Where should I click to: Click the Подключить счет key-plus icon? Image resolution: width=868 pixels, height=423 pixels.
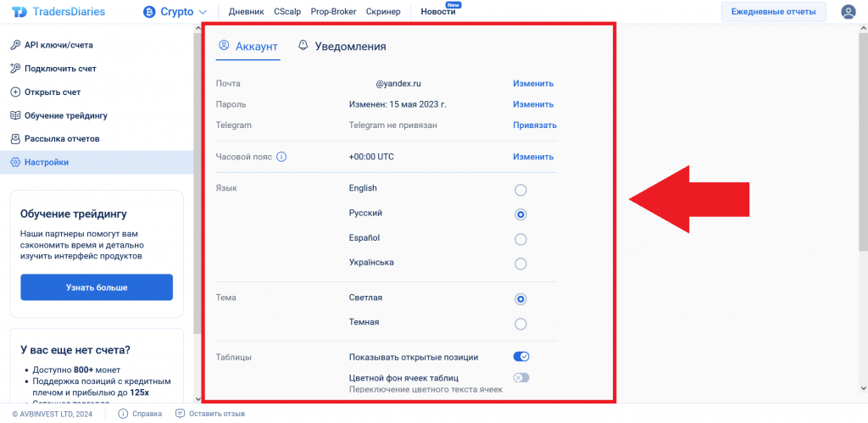[x=15, y=69]
